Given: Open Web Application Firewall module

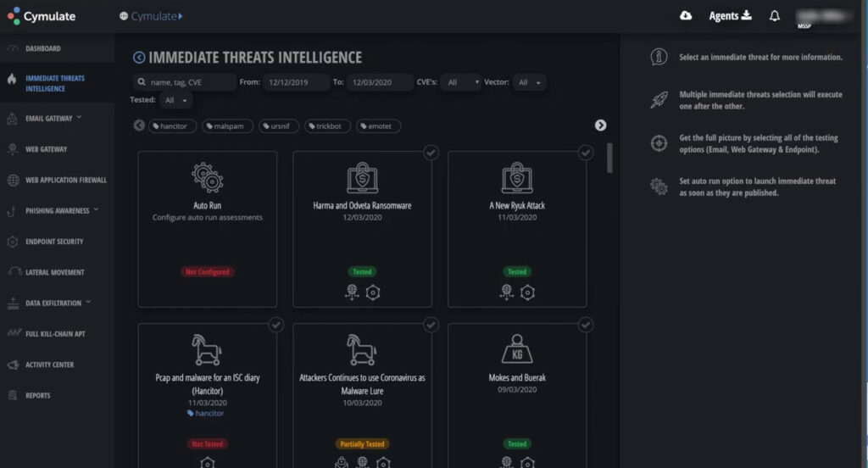Looking at the screenshot, I should [x=66, y=180].
